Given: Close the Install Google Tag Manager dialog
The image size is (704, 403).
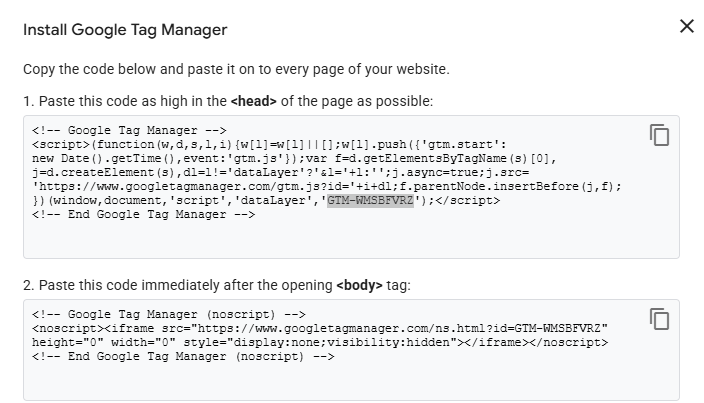Looking at the screenshot, I should click(x=686, y=26).
